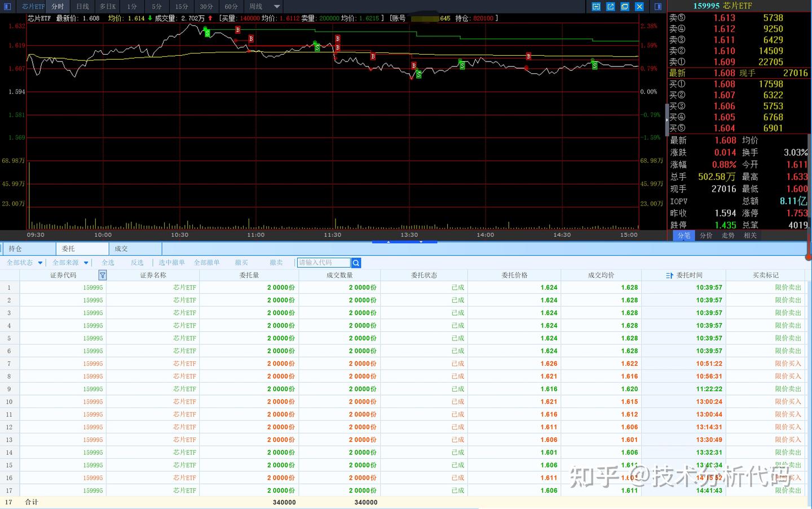Click the 成交数量 column header
This screenshot has height=509, width=812.
click(x=339, y=275)
